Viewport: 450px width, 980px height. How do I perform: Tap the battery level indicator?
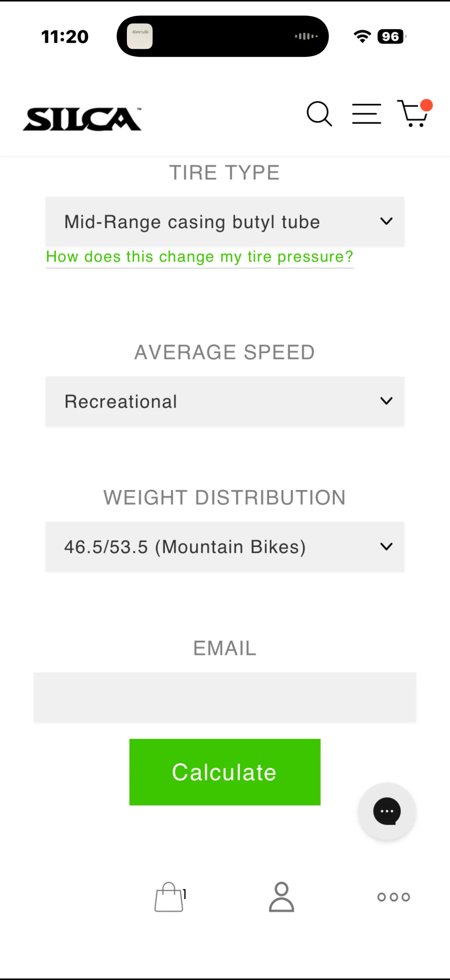tap(391, 36)
